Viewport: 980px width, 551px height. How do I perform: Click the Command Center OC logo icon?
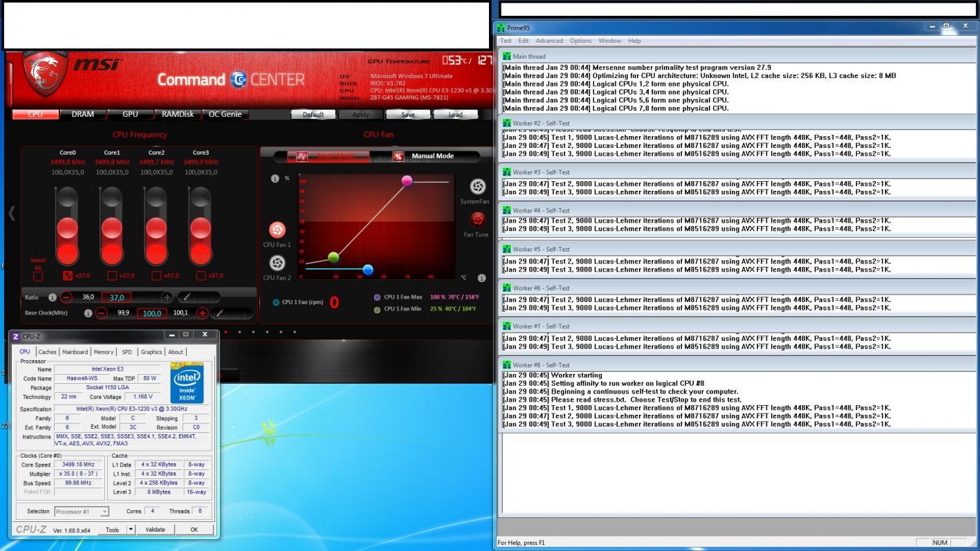[x=239, y=80]
